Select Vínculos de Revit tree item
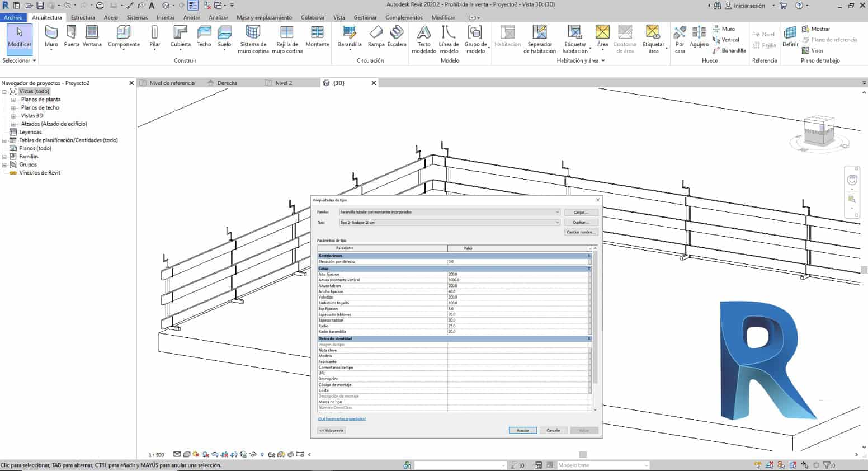The height and width of the screenshot is (471, 868). pyautogui.click(x=40, y=173)
